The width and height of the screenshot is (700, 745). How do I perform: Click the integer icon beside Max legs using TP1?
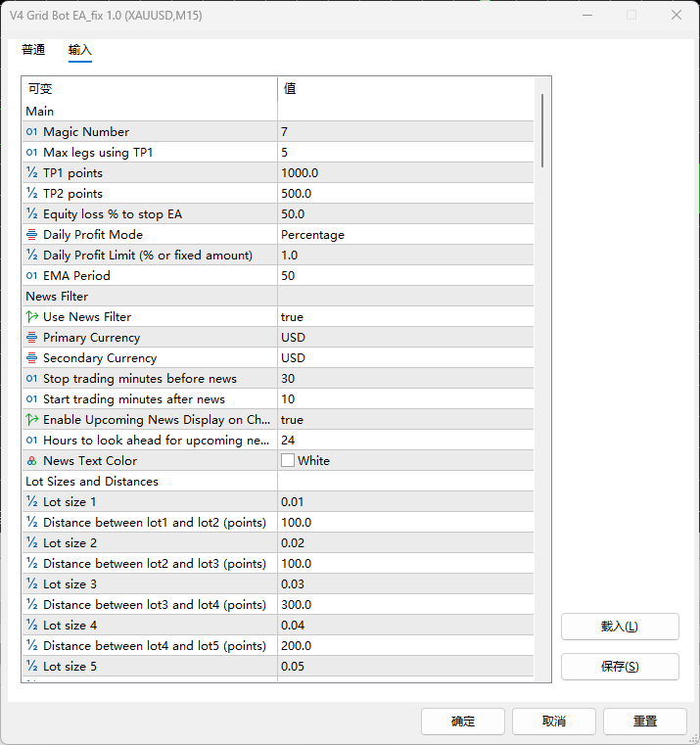(31, 152)
